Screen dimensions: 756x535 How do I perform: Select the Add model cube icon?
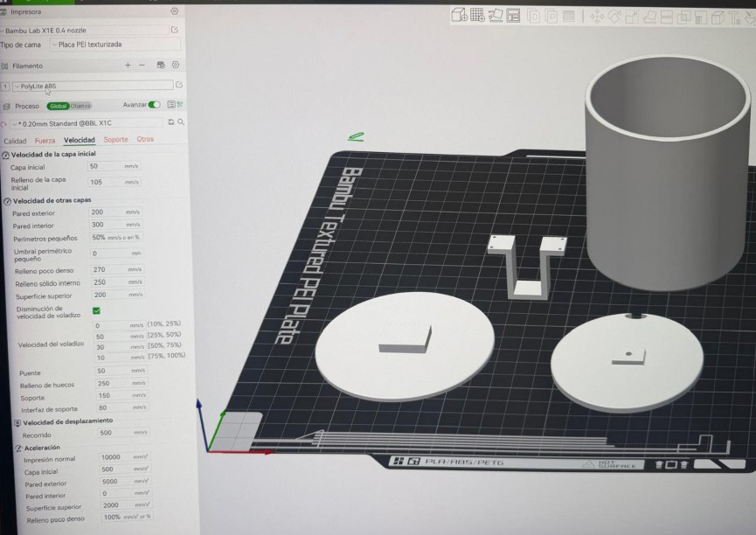(x=456, y=13)
